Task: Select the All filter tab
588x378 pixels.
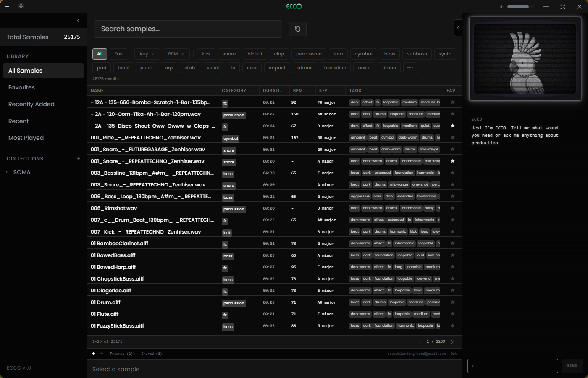Action: click(100, 54)
